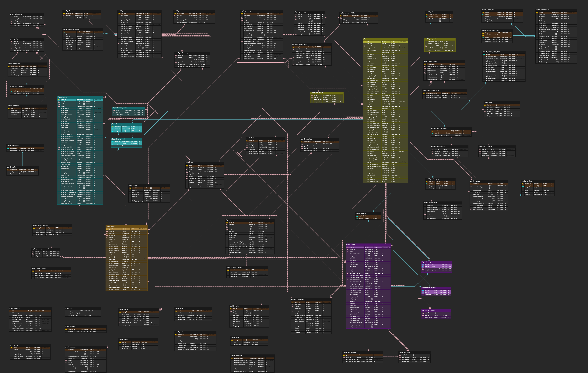Select the config_name key icon in phpbb_config
Screen dimensions: 588x373
coord(8,170)
